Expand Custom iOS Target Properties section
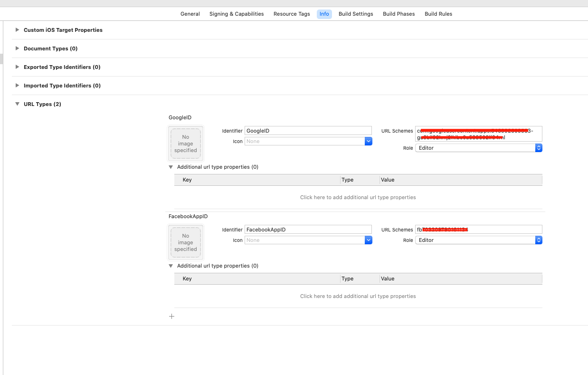Screen dimensions: 588x375 [18, 30]
